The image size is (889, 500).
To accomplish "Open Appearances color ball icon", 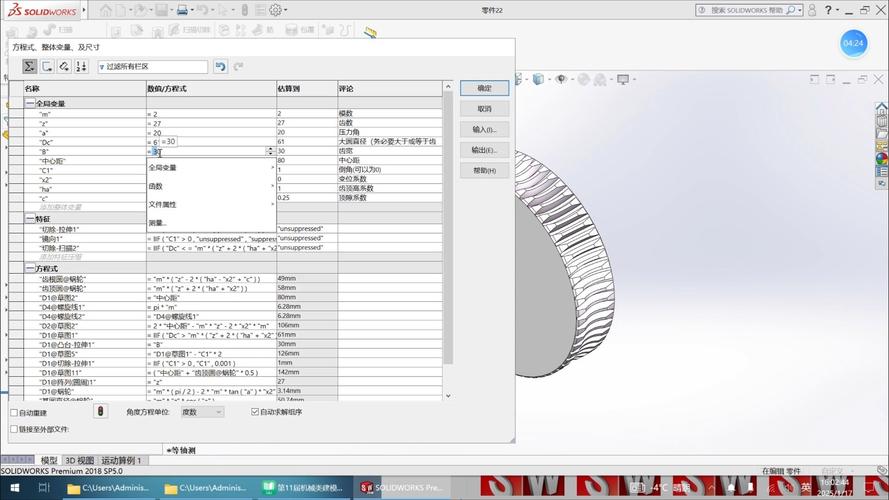I will [881, 158].
